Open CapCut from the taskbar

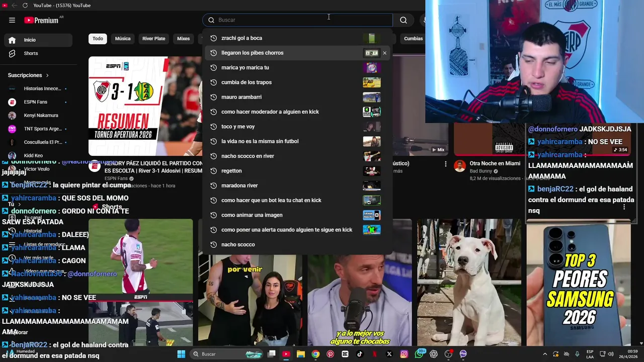point(345,354)
